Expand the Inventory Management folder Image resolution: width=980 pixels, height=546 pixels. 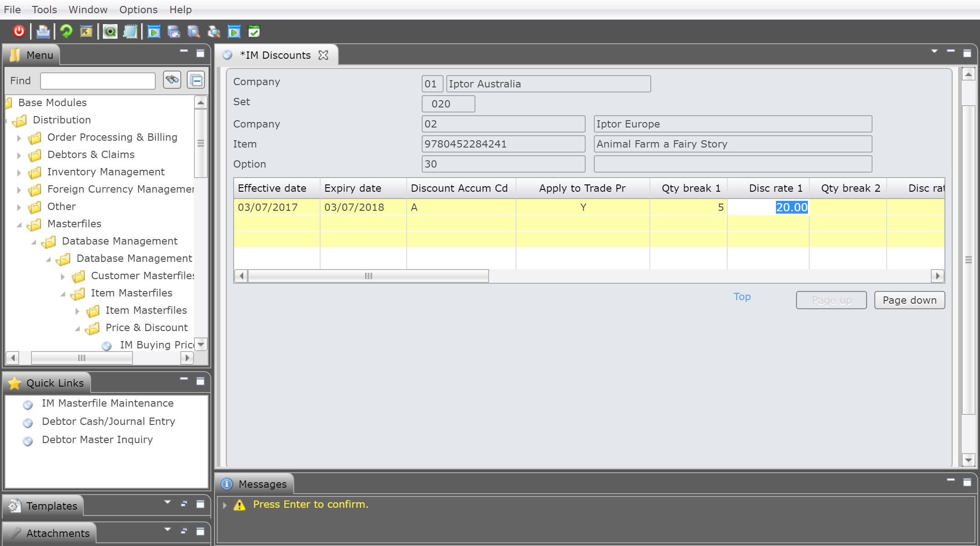19,173
